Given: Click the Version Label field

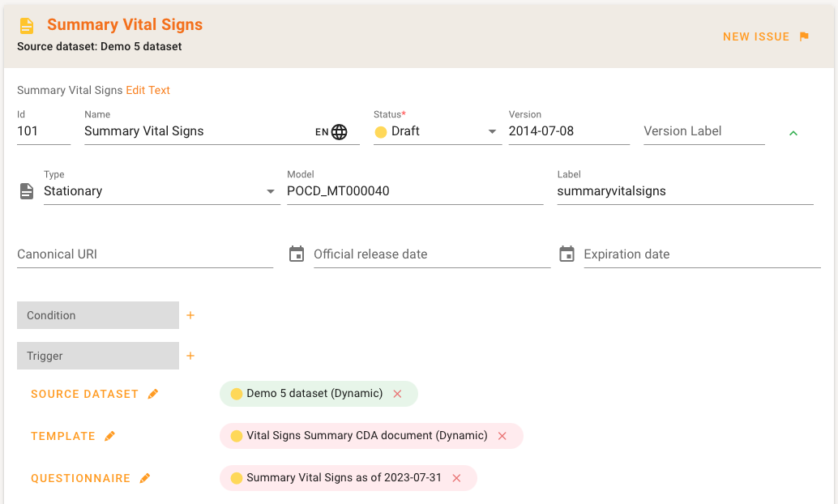Looking at the screenshot, I should coord(703,131).
